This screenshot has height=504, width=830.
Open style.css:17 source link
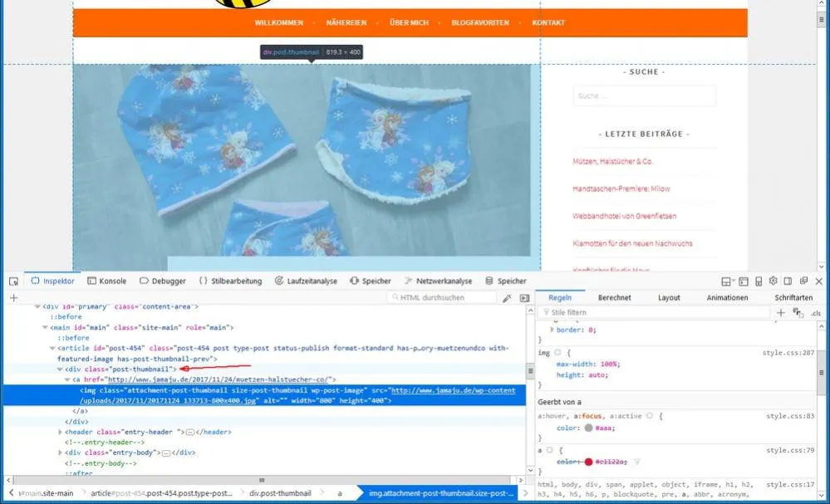[790, 484]
